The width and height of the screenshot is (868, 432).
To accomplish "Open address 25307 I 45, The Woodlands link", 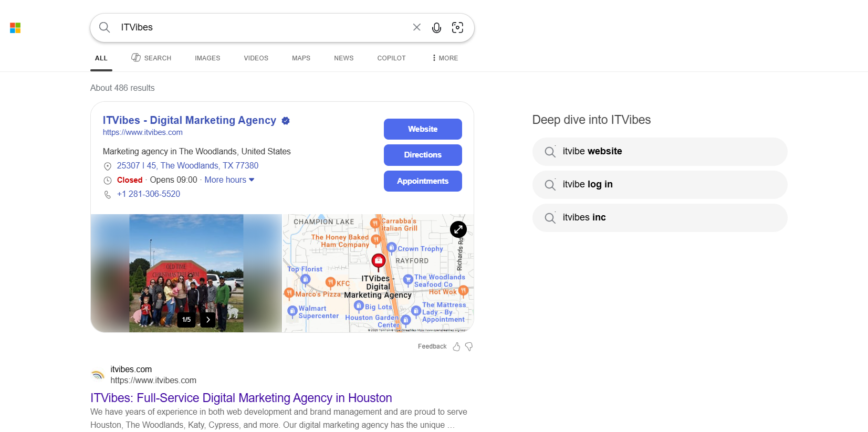I will 187,165.
